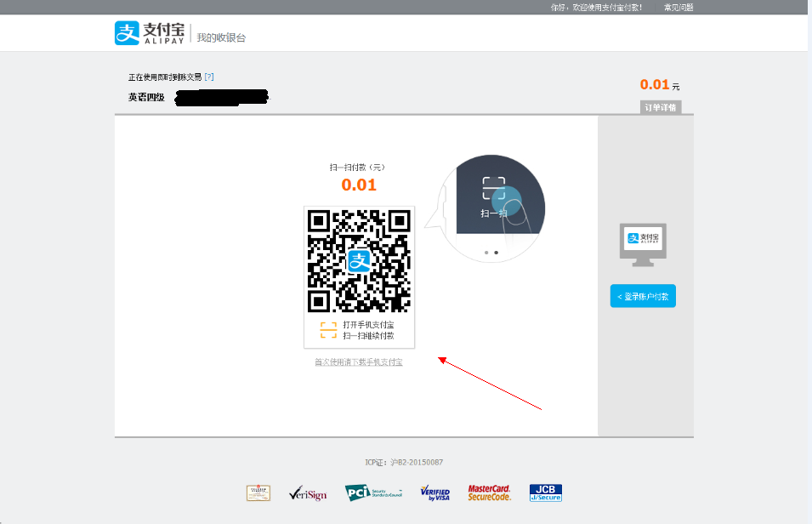Open the 常见问题 (FAQ) link

click(679, 7)
